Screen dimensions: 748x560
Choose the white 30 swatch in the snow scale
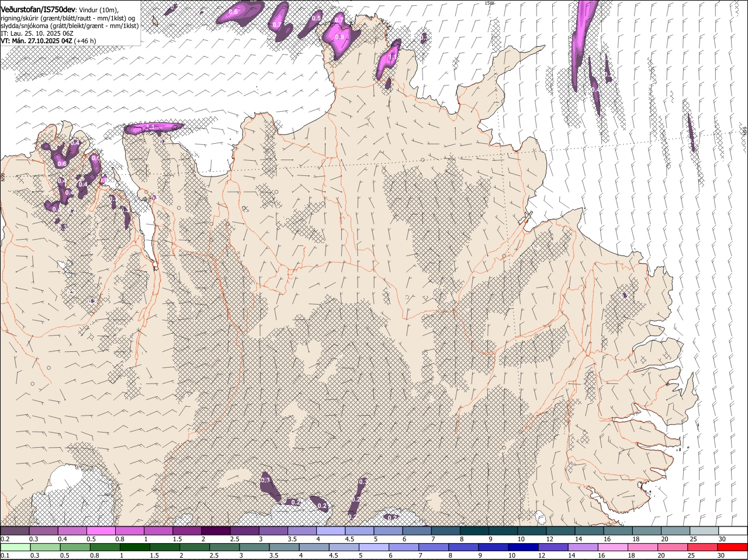[732, 530]
